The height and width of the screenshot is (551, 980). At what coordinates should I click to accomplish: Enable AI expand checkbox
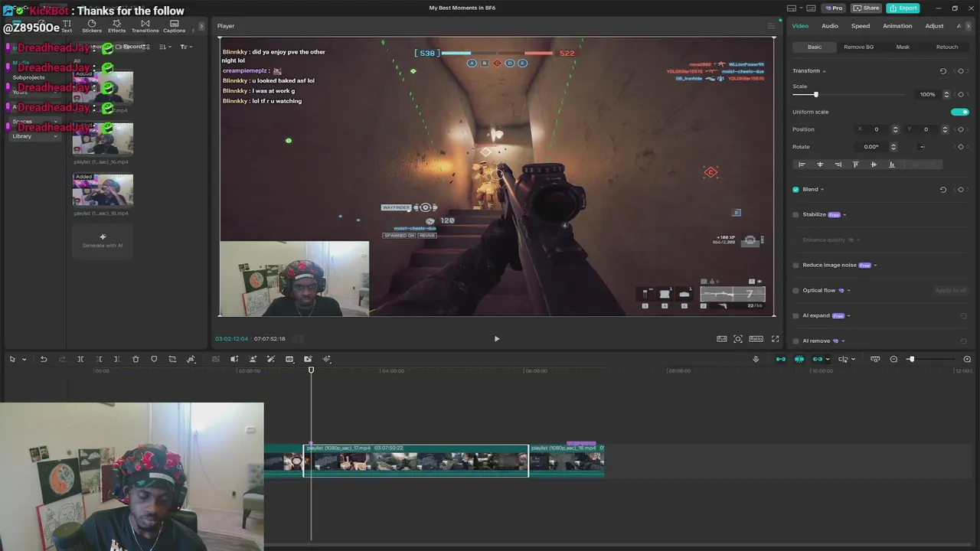point(795,316)
